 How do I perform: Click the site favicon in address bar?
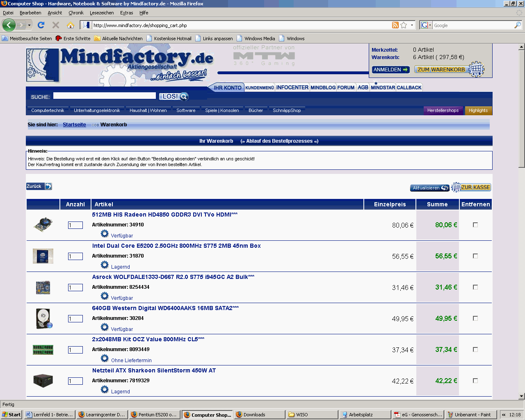pyautogui.click(x=86, y=25)
